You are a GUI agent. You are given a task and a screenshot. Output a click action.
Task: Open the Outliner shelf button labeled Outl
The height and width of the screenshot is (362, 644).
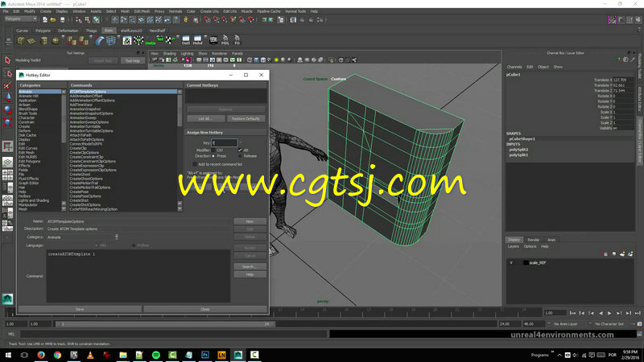pyautogui.click(x=186, y=40)
